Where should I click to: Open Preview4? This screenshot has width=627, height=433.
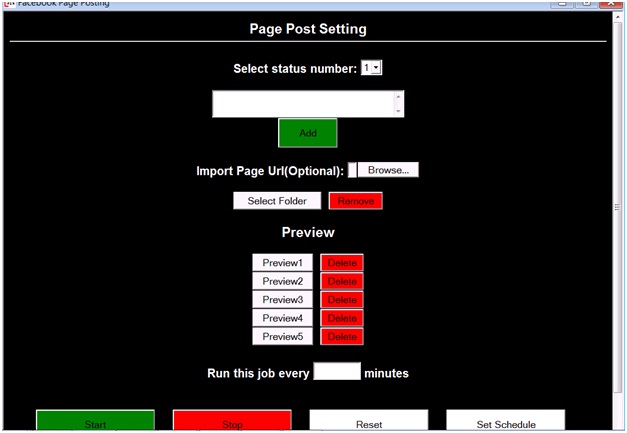click(282, 318)
